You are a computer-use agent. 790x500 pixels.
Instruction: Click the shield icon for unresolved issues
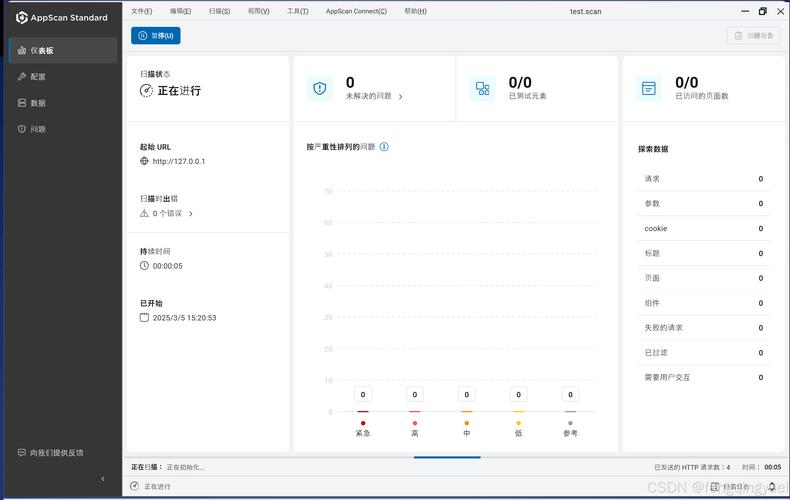[319, 88]
